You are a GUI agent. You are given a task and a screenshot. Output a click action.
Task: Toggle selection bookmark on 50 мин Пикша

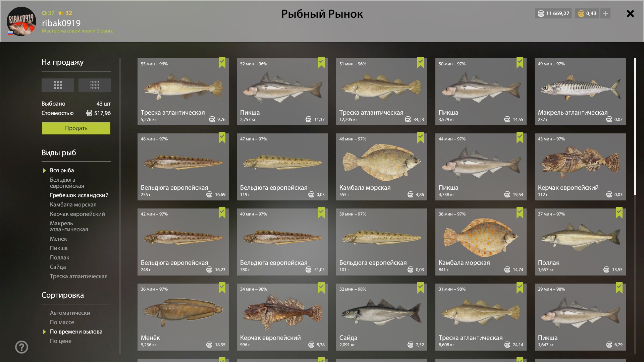pos(520,63)
